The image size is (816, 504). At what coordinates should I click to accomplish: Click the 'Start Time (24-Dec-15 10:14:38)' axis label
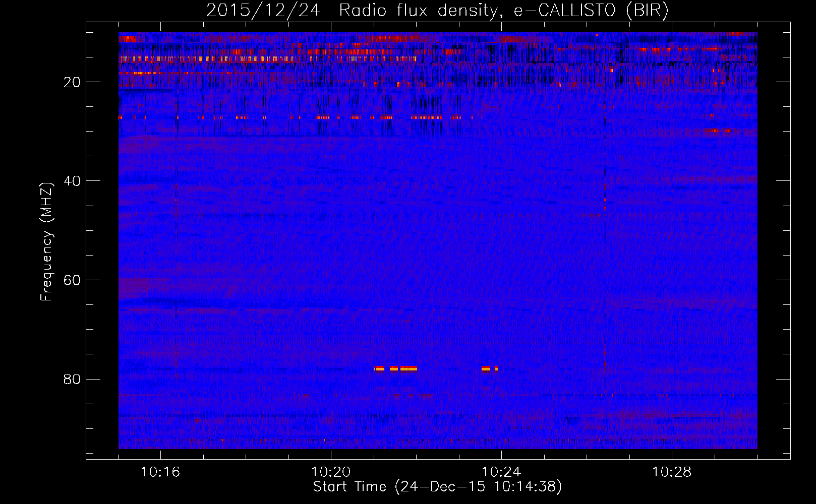click(437, 487)
